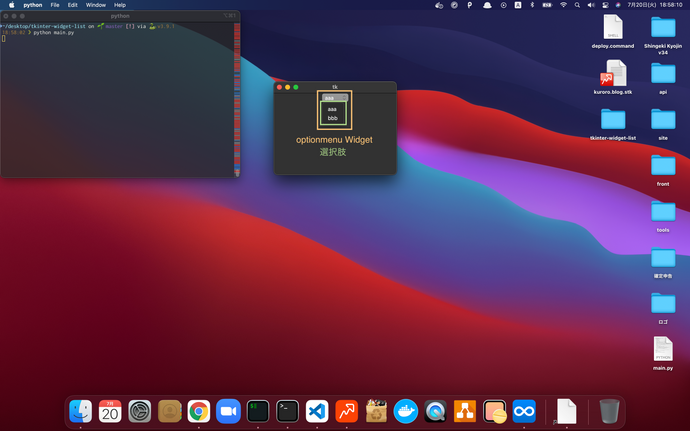
Task: Minimize the tk window with yellow button
Action: (287, 87)
